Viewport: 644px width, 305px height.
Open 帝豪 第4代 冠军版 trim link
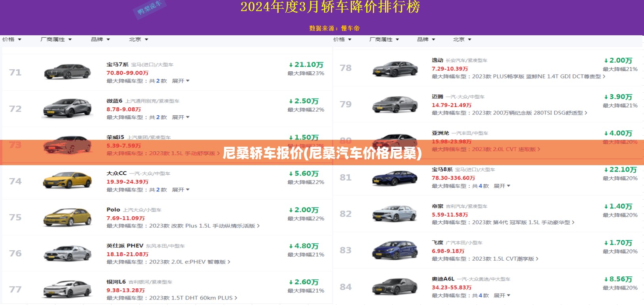523,223
